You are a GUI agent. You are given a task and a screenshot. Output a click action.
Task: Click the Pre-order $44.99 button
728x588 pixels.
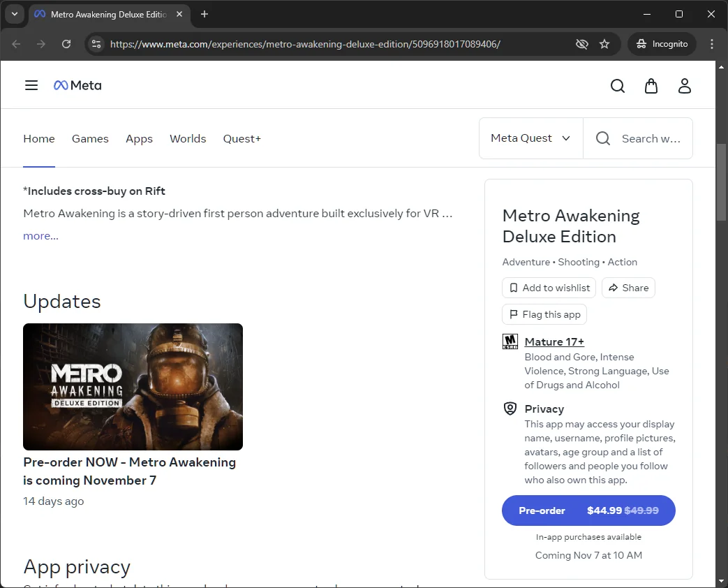pos(588,510)
